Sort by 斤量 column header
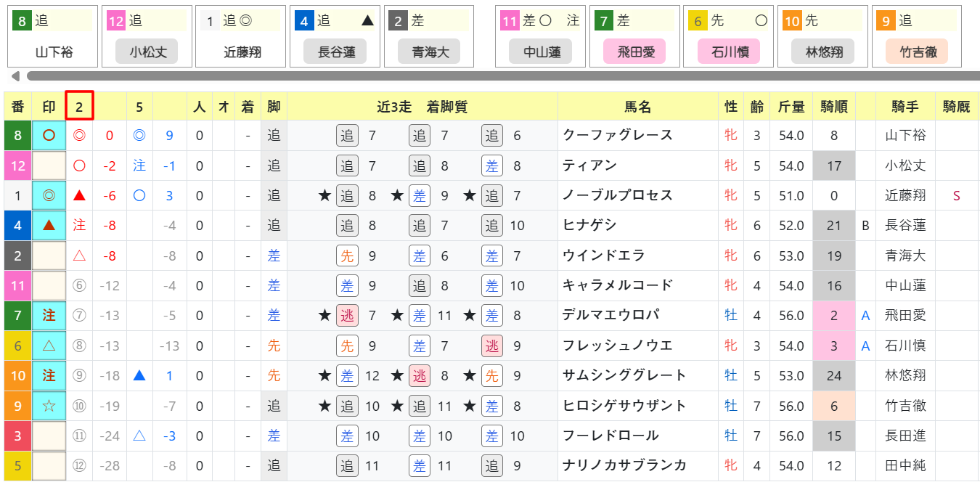Viewport: 980px width, 482px height. pos(791,107)
